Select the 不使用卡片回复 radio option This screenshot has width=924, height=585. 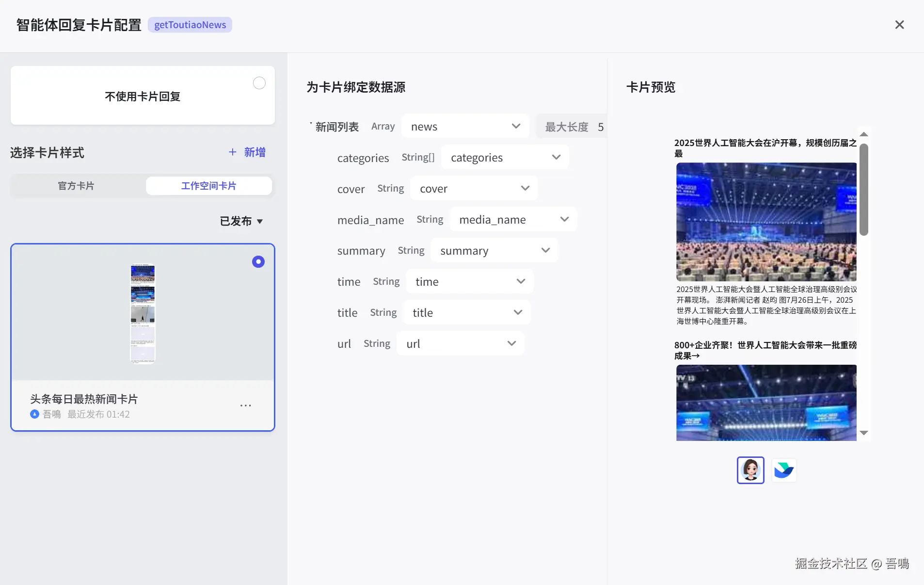click(x=259, y=83)
